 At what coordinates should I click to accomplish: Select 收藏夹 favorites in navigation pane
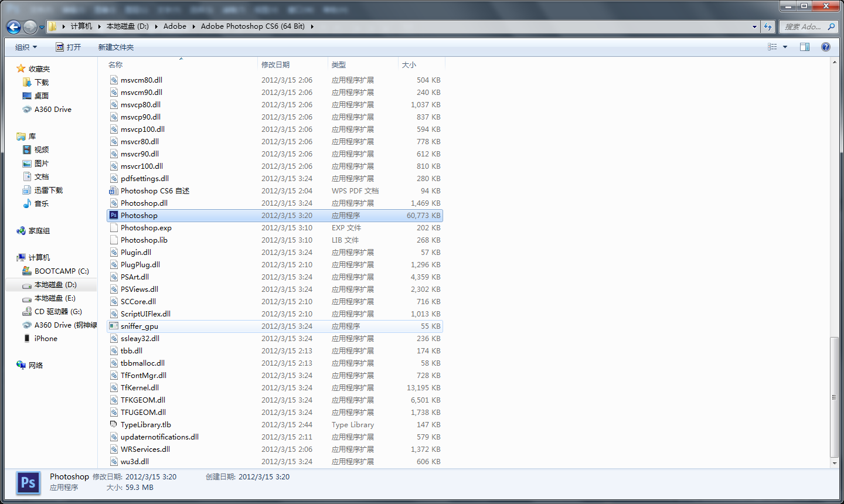pyautogui.click(x=33, y=69)
